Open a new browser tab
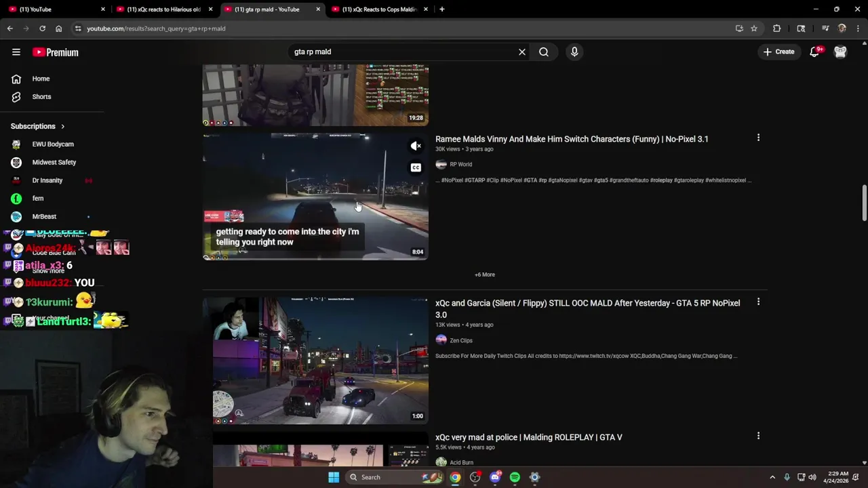Viewport: 868px width, 488px height. pos(441,9)
